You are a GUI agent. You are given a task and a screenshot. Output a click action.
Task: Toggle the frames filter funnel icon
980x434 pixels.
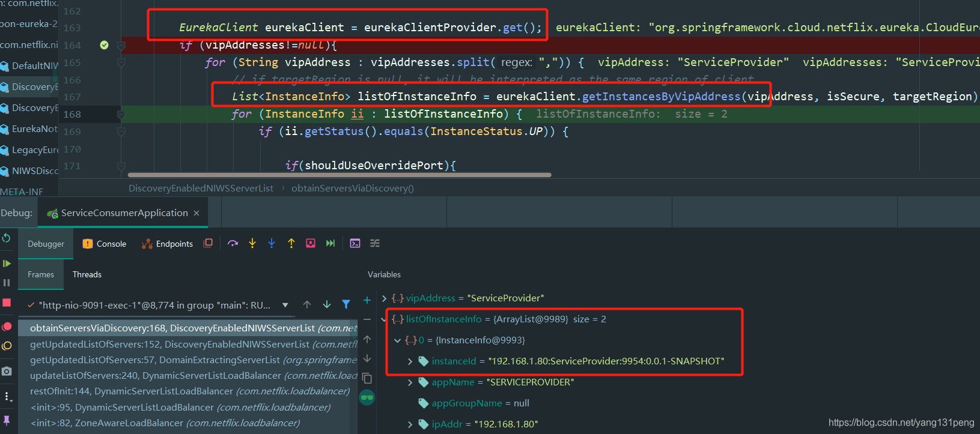tap(346, 304)
